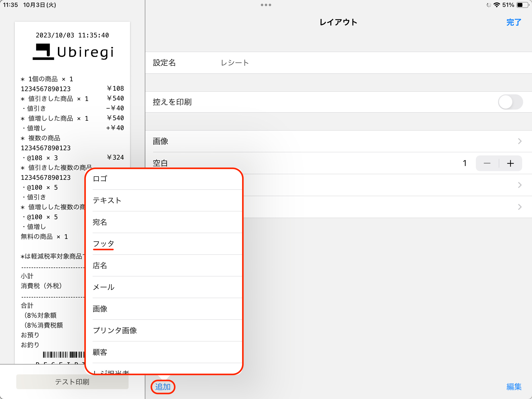Image resolution: width=532 pixels, height=399 pixels.
Task: Tap the receipt date 2023/10/03 11:35:40
Action: pos(72,35)
